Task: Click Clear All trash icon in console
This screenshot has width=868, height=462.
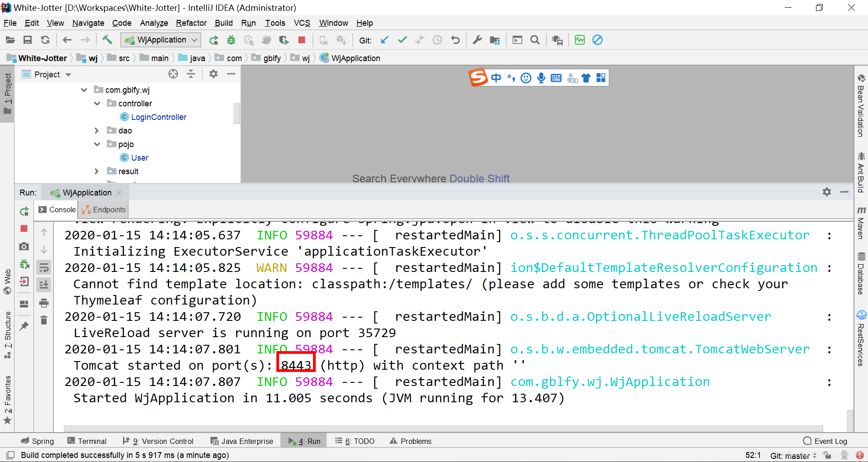Action: pyautogui.click(x=44, y=320)
